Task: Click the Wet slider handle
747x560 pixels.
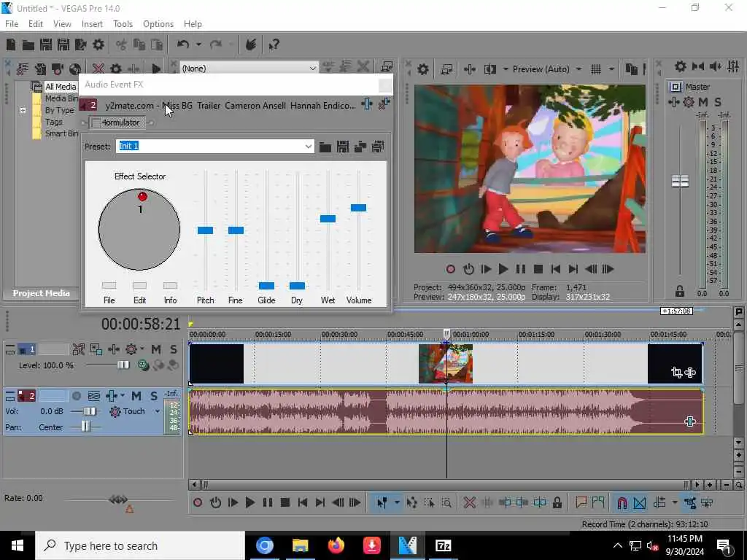Action: (x=328, y=219)
